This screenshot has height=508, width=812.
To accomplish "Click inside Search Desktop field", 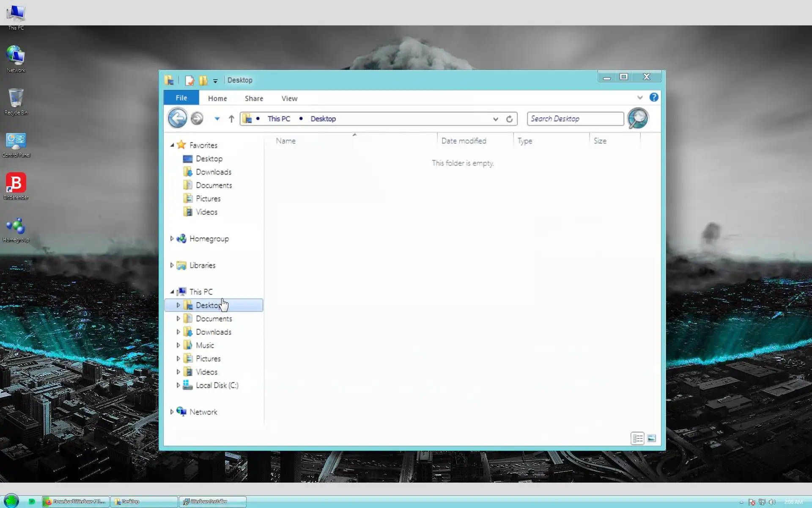I will [575, 119].
